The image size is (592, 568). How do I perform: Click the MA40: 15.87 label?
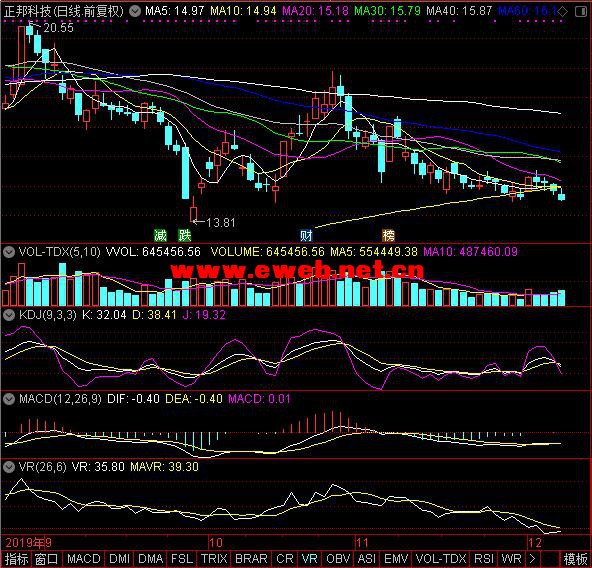(459, 11)
